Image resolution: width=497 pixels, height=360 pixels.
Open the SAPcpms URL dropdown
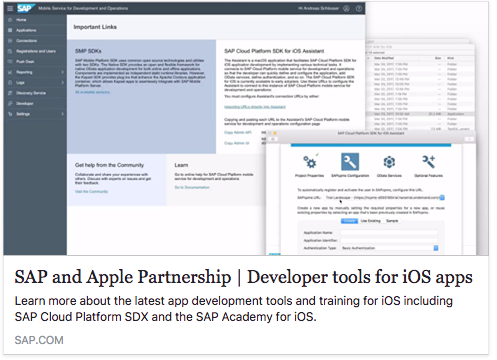tap(442, 198)
